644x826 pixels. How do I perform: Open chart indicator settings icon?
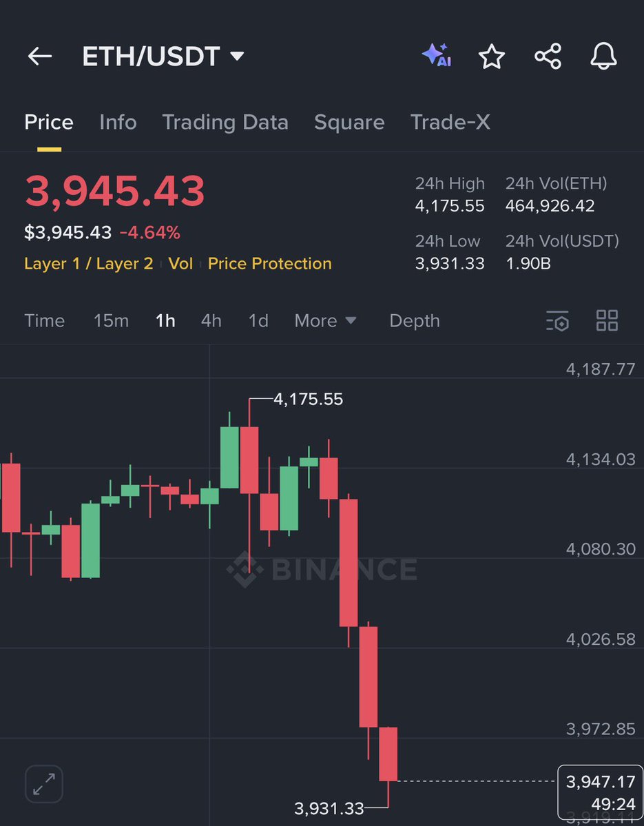tap(557, 321)
